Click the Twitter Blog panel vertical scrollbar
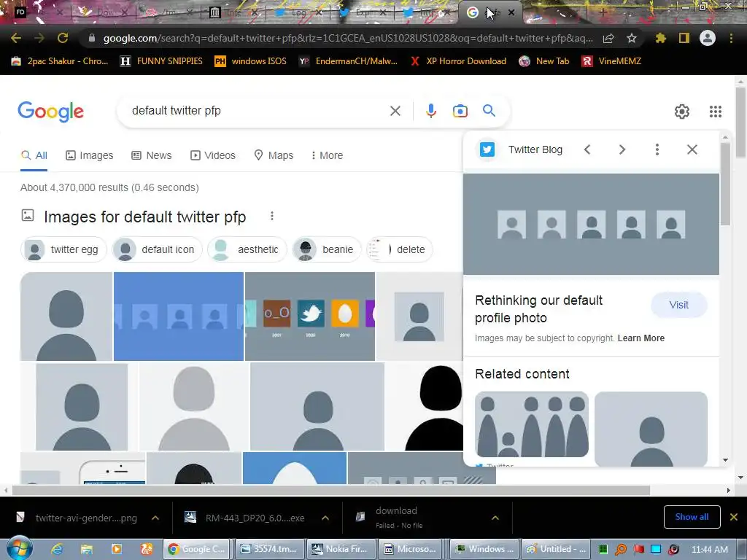 tap(725, 184)
